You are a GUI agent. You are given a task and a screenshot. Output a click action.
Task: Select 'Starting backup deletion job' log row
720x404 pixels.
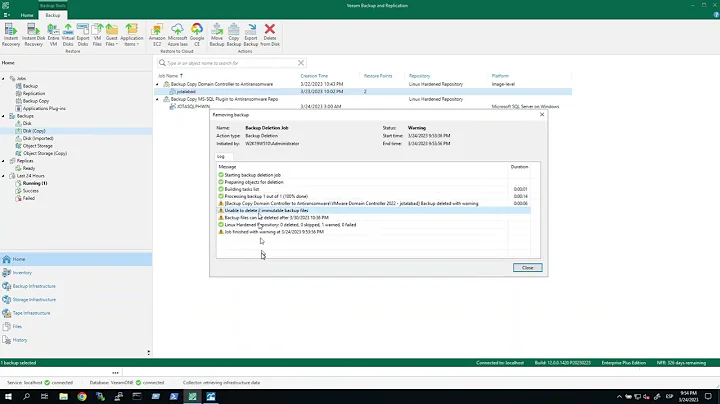tap(374, 175)
